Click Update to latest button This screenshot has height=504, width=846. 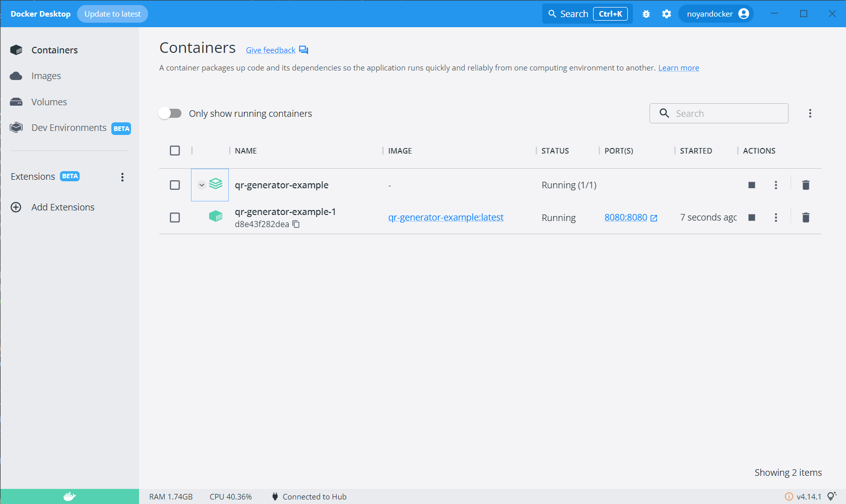112,14
